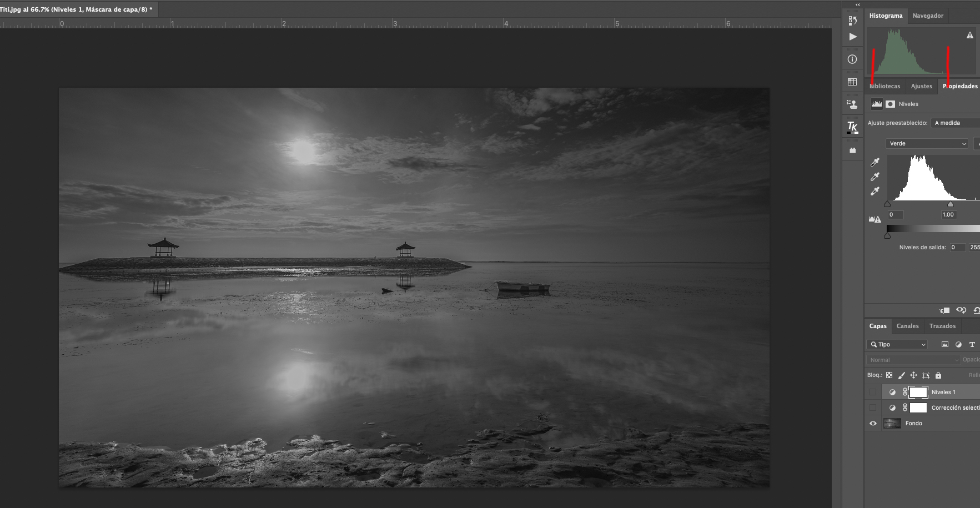This screenshot has width=980, height=508.
Task: Show the Niveles 1 layer
Action: pos(873,392)
